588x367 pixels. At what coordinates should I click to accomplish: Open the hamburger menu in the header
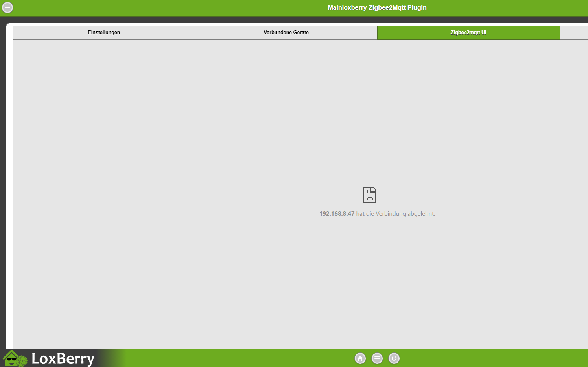[7, 7]
